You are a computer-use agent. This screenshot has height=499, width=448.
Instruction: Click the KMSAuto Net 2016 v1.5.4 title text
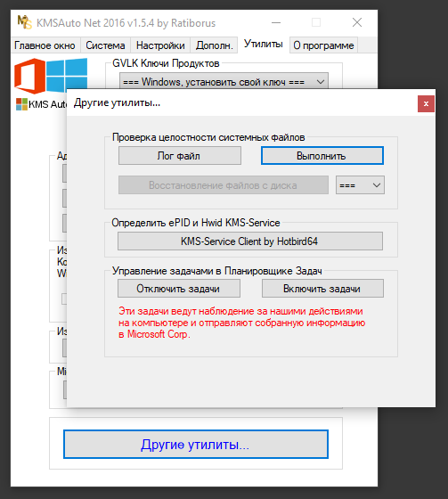126,23
